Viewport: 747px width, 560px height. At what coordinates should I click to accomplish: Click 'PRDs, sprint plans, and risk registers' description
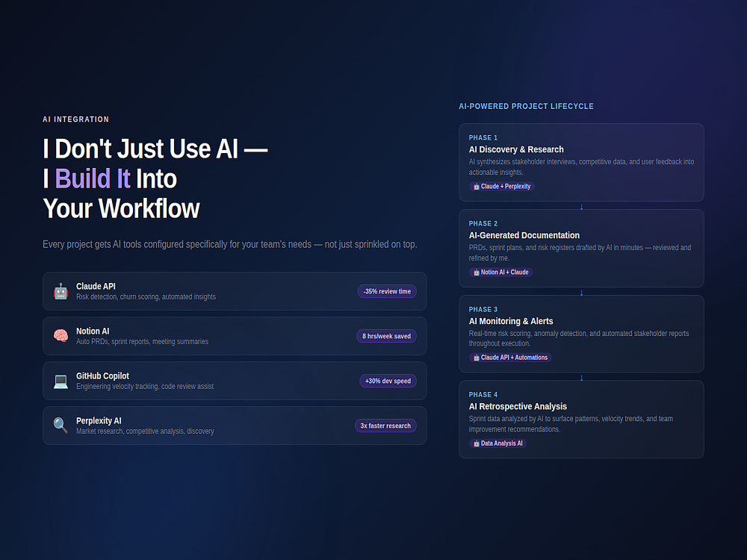580,253
